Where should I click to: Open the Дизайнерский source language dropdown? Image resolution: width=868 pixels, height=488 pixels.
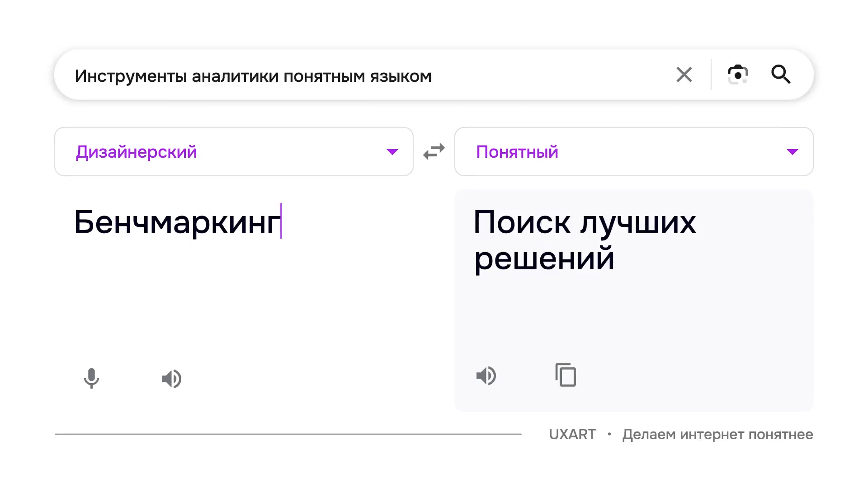[137, 152]
